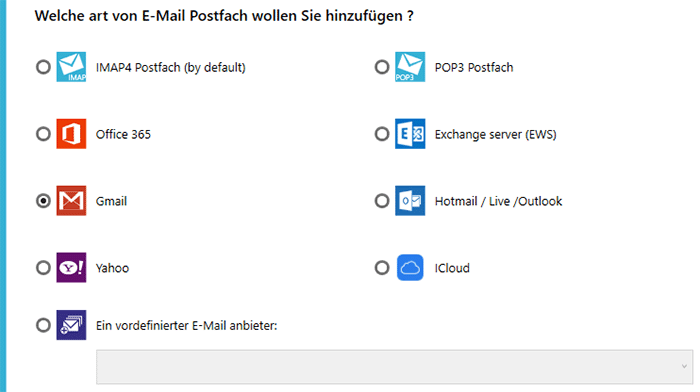Click the IMAP4 envelope icon
The width and height of the screenshot is (700, 392).
[71, 67]
